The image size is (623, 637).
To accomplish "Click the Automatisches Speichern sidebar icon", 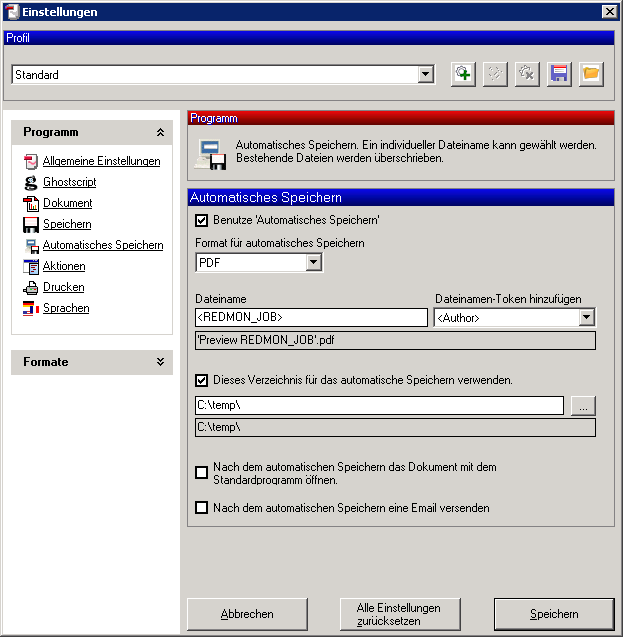I will pos(32,246).
